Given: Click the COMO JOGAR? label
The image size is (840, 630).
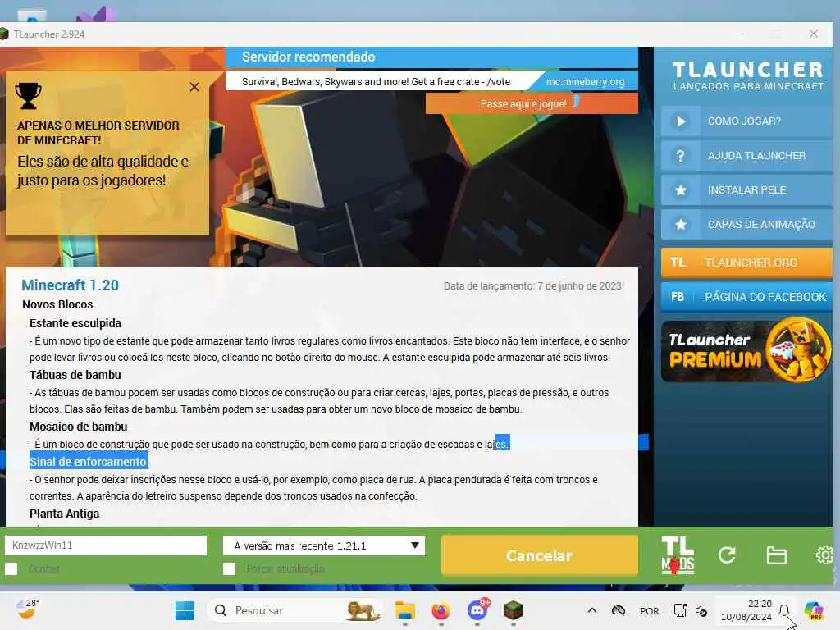Looking at the screenshot, I should 744,121.
